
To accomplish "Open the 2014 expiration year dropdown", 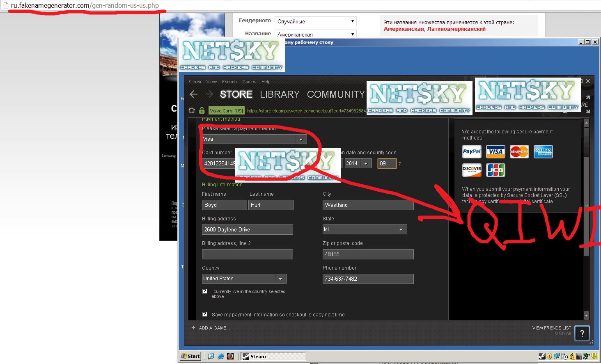I will click(x=358, y=163).
